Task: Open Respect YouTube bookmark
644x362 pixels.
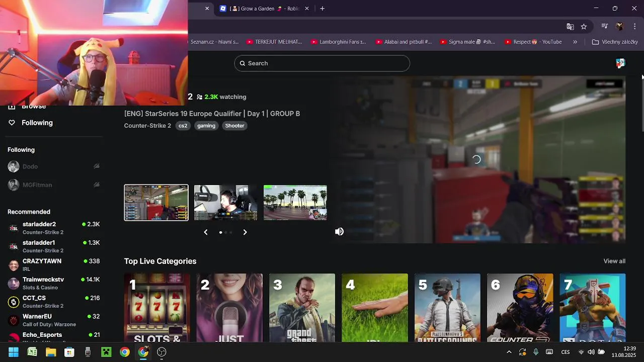Action: pyautogui.click(x=533, y=42)
